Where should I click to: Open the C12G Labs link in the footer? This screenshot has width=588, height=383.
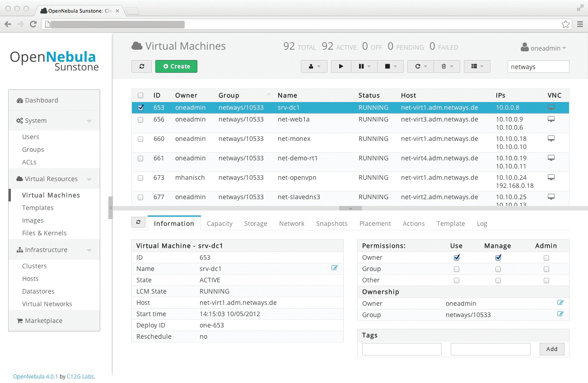coord(80,376)
